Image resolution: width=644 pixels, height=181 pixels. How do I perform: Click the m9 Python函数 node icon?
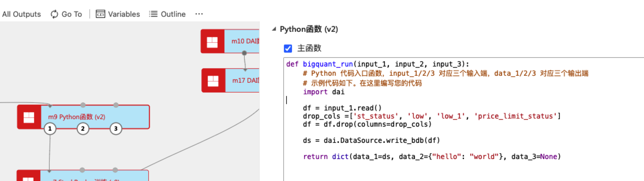pos(29,117)
